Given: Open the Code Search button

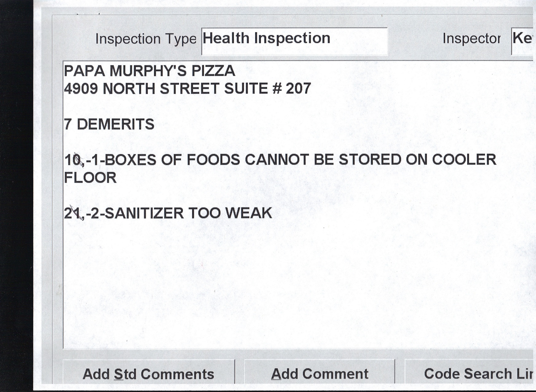Looking at the screenshot, I should pos(470,373).
